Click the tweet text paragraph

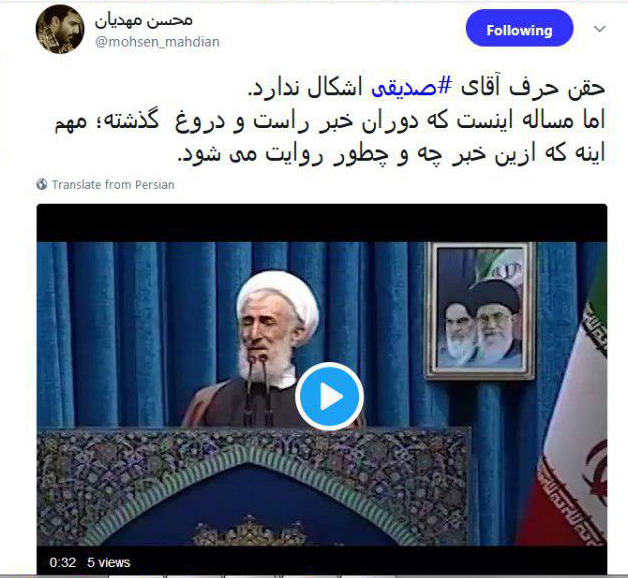[330, 120]
